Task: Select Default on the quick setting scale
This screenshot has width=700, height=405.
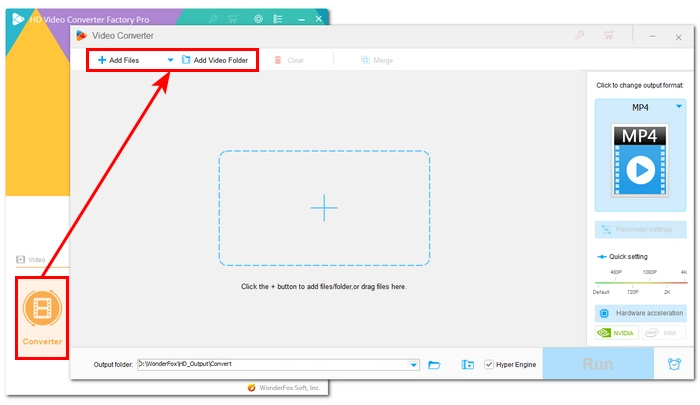Action: [601, 292]
